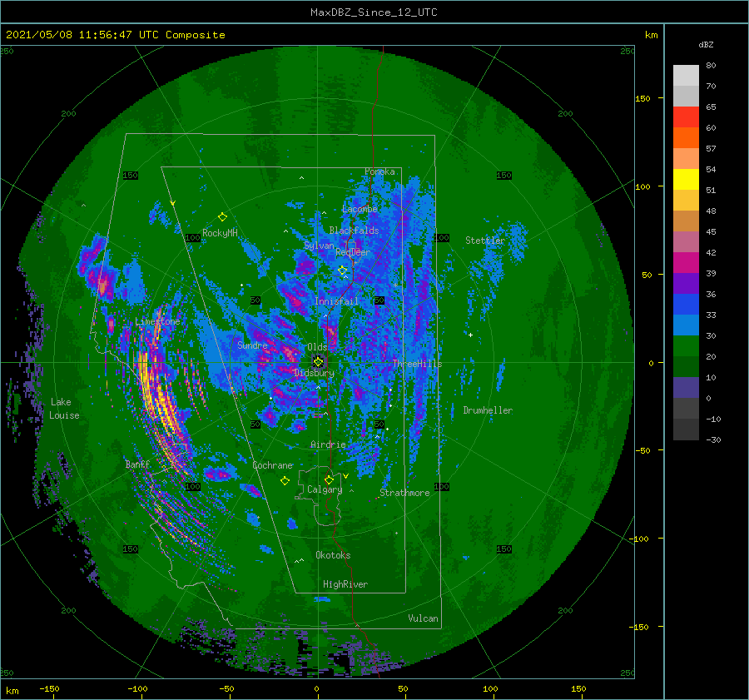749x700 pixels.
Task: Select the dark green 10-20 dBZ swatch
Action: [686, 366]
